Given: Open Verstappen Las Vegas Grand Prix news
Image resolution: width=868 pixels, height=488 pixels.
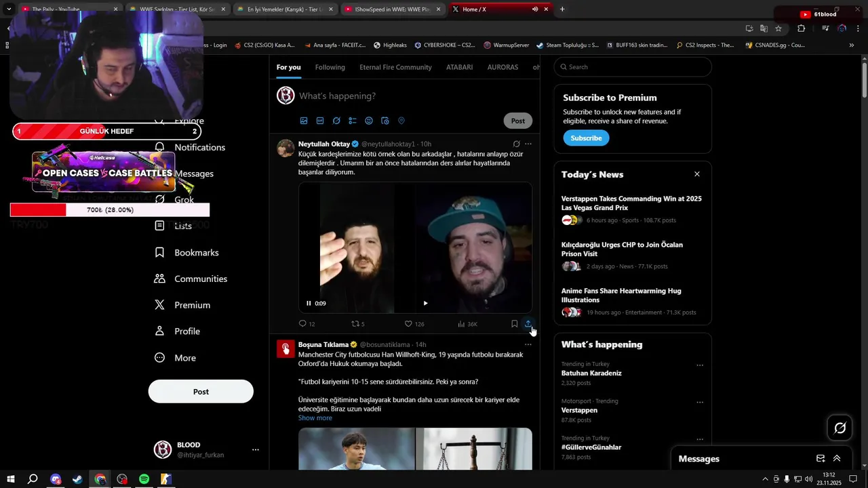Looking at the screenshot, I should pos(631,203).
